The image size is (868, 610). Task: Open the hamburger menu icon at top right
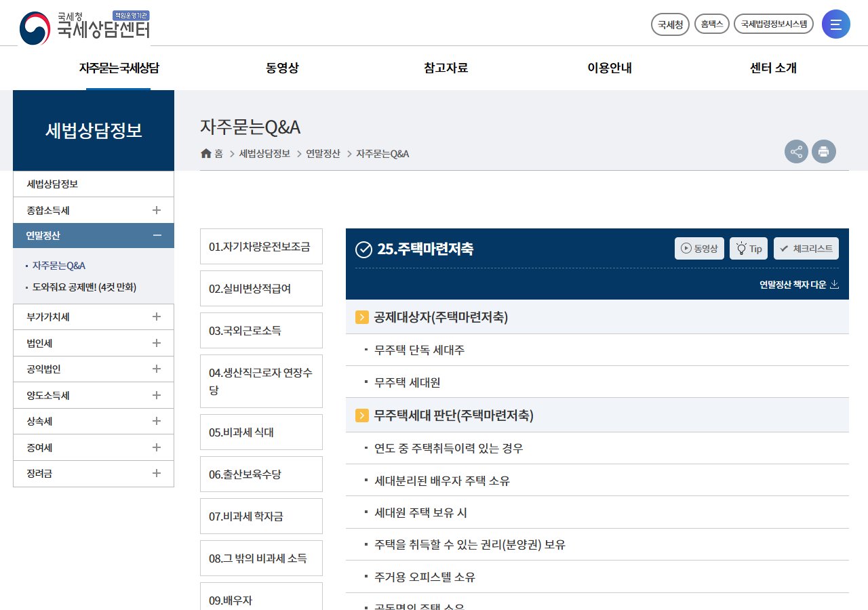click(836, 24)
